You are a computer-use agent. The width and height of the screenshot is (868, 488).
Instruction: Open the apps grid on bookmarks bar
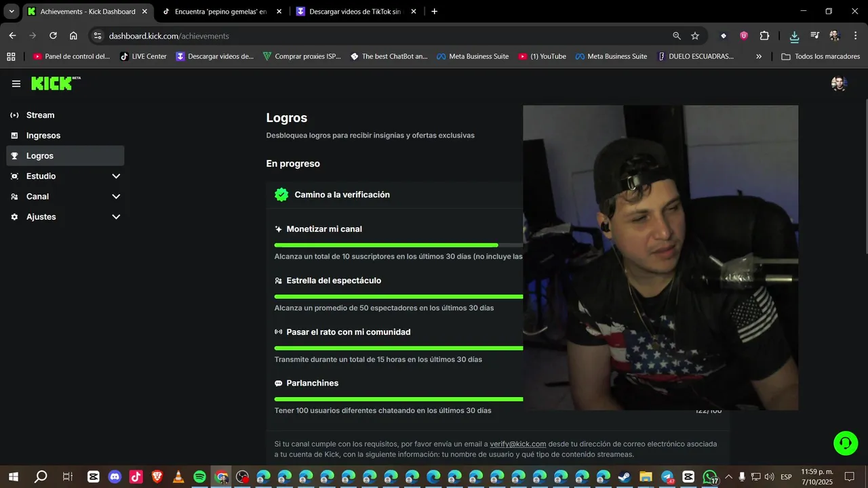(x=11, y=56)
